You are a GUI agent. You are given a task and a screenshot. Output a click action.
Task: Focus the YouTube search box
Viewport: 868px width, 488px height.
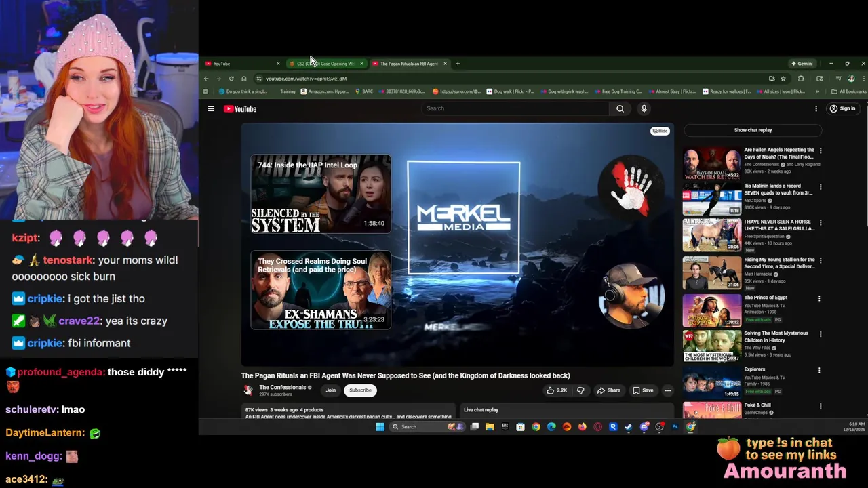click(515, 108)
